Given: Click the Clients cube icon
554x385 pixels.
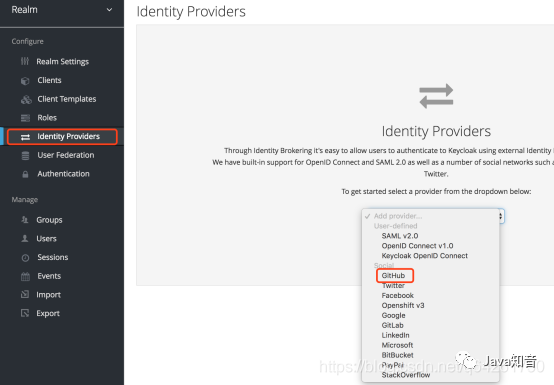Looking at the screenshot, I should tap(25, 81).
